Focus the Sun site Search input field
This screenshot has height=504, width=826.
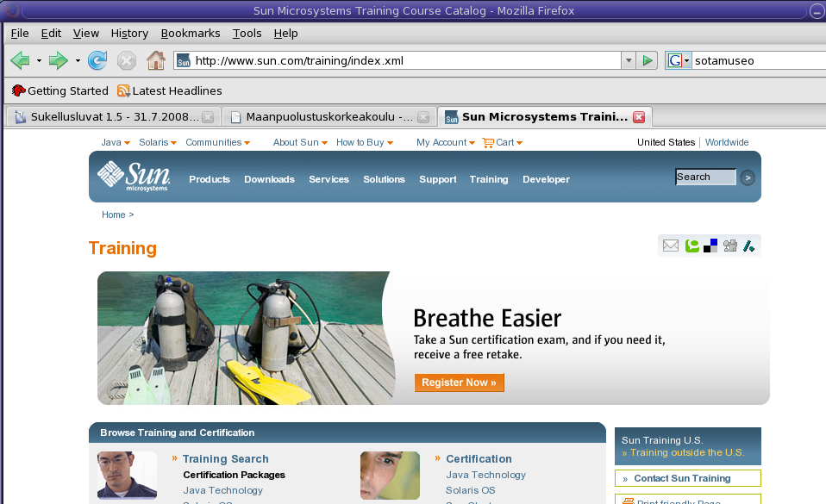[705, 177]
